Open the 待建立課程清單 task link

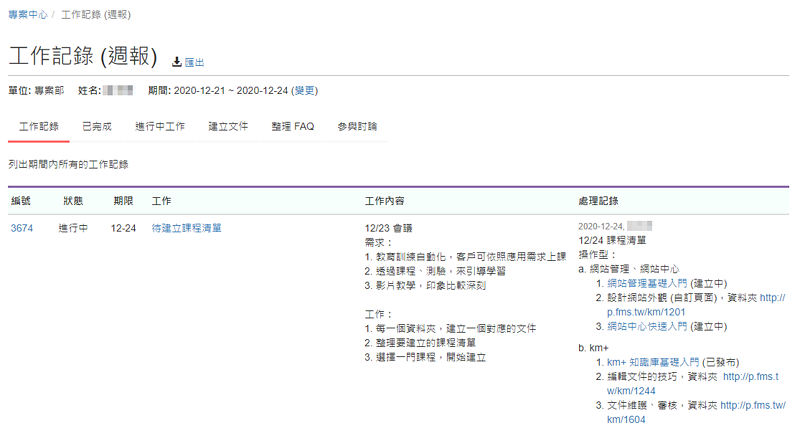tap(186, 228)
